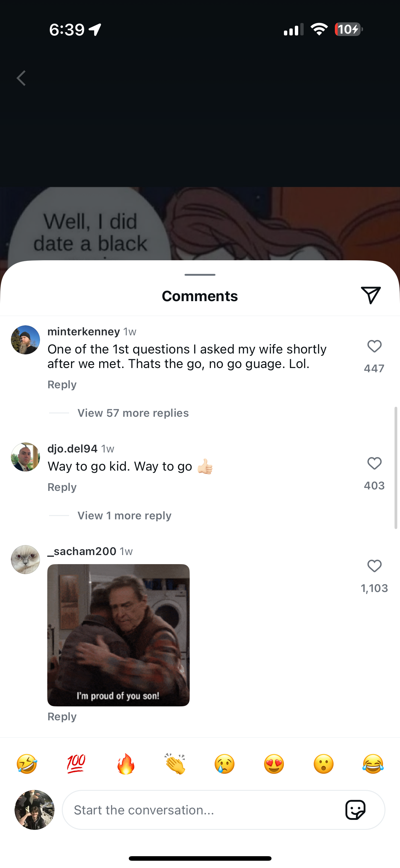This screenshot has width=400, height=868.
Task: Expand View 57 more replies
Action: click(x=133, y=413)
